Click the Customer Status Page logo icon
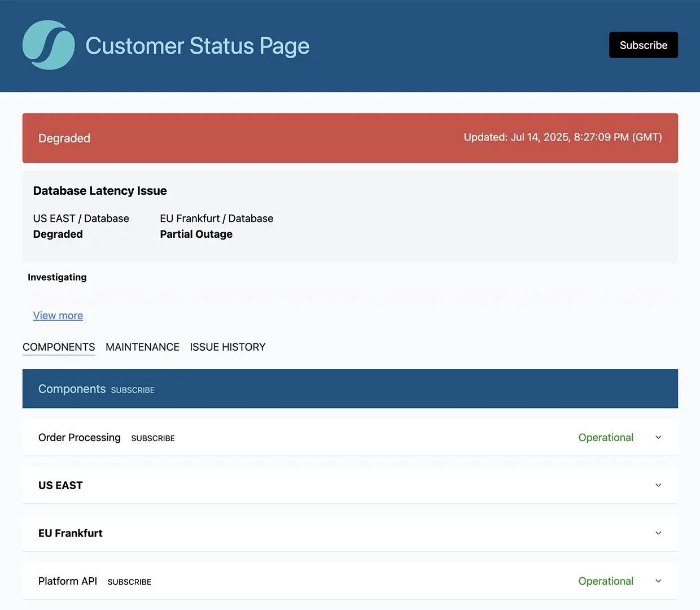The image size is (700, 610). pyautogui.click(x=49, y=45)
